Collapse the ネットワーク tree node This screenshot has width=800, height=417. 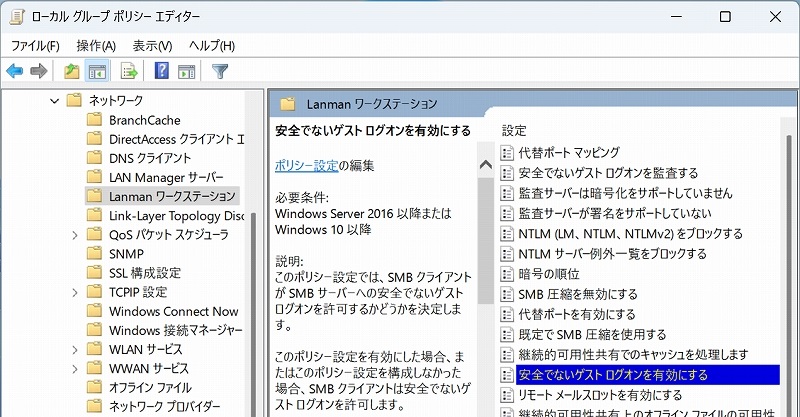(53, 101)
